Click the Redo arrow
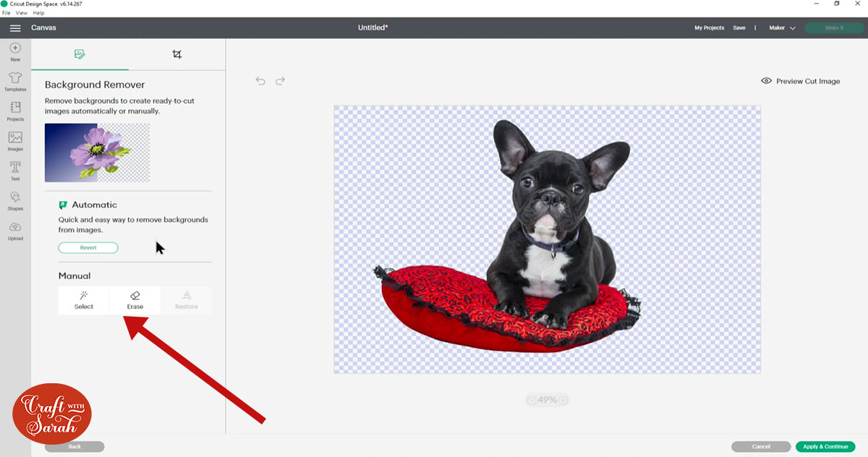This screenshot has width=868, height=457. [x=280, y=80]
